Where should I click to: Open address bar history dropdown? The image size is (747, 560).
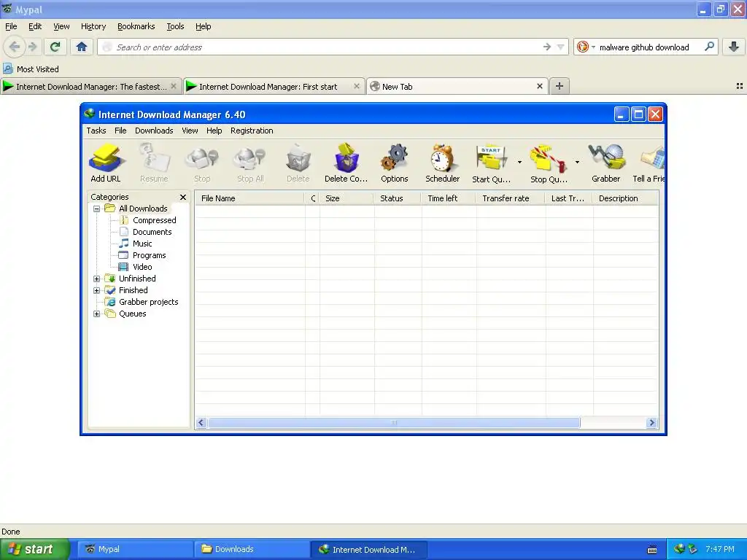tap(561, 47)
